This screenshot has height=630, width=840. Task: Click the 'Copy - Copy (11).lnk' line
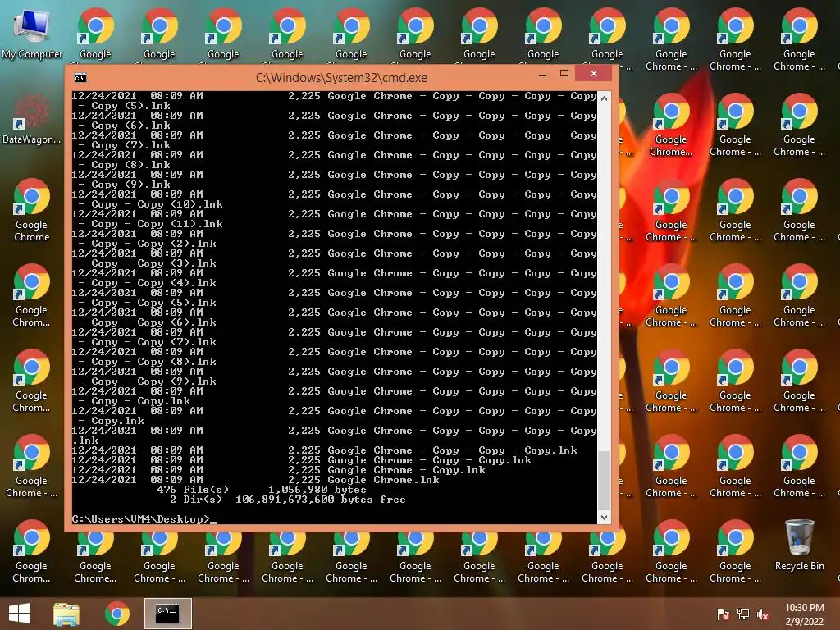[x=150, y=224]
